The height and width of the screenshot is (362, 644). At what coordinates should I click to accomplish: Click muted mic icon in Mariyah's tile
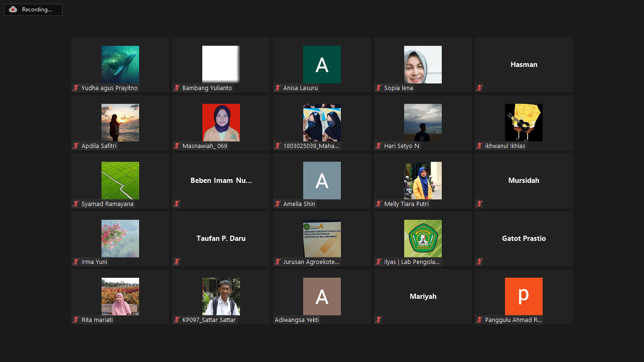tap(379, 320)
